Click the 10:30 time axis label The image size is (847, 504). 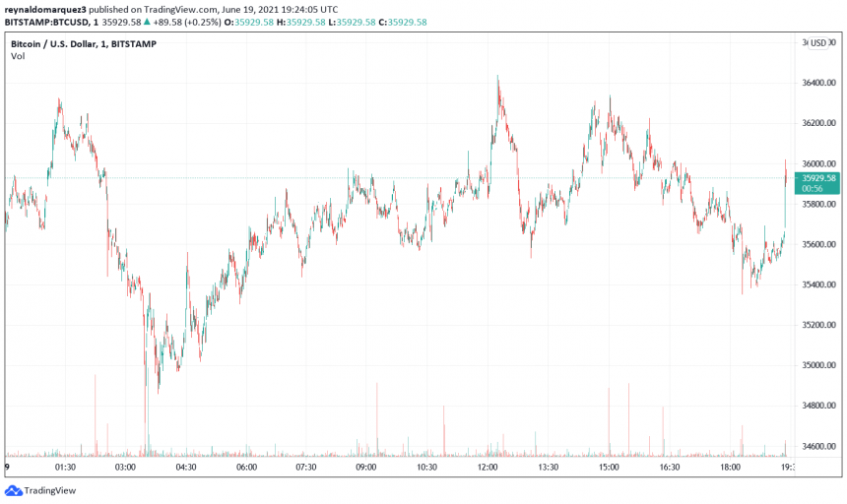pos(426,468)
